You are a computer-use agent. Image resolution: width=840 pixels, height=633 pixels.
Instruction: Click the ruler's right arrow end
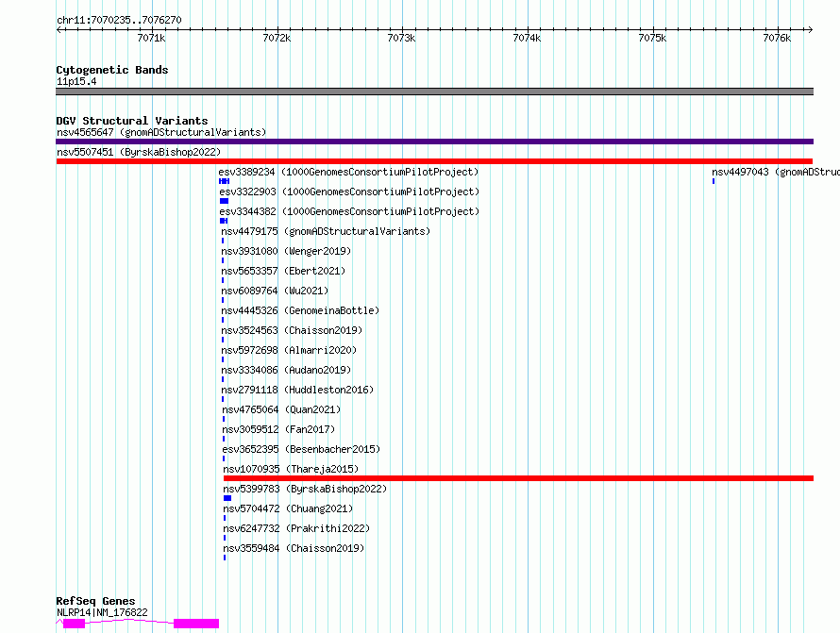coord(810,29)
